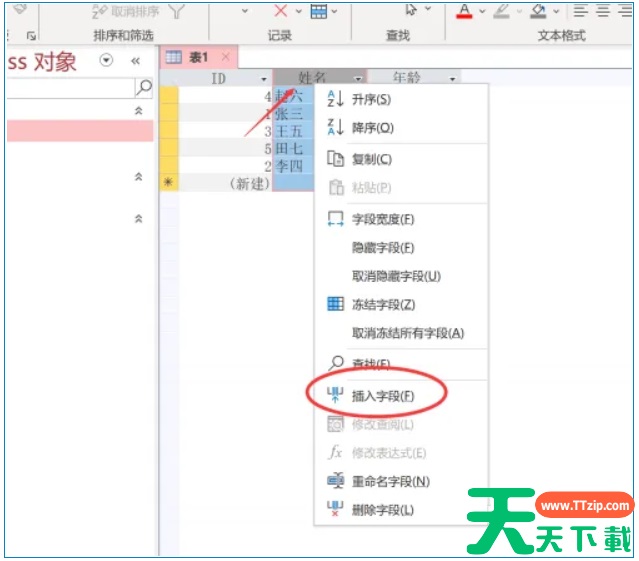Choose 降序(O) descending sort
Viewport: 639px width, 561px height.
372,128
